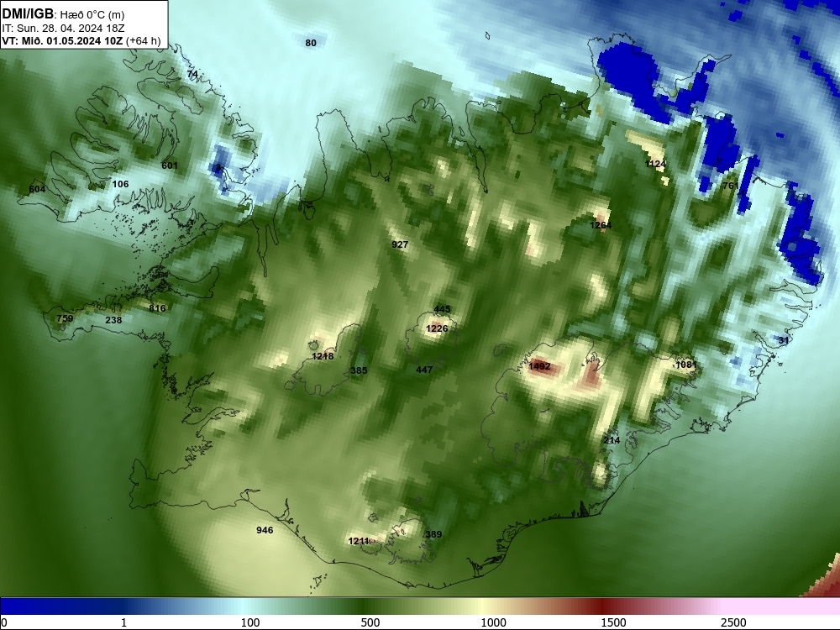Click the 1 tick on the color scale

click(x=123, y=622)
